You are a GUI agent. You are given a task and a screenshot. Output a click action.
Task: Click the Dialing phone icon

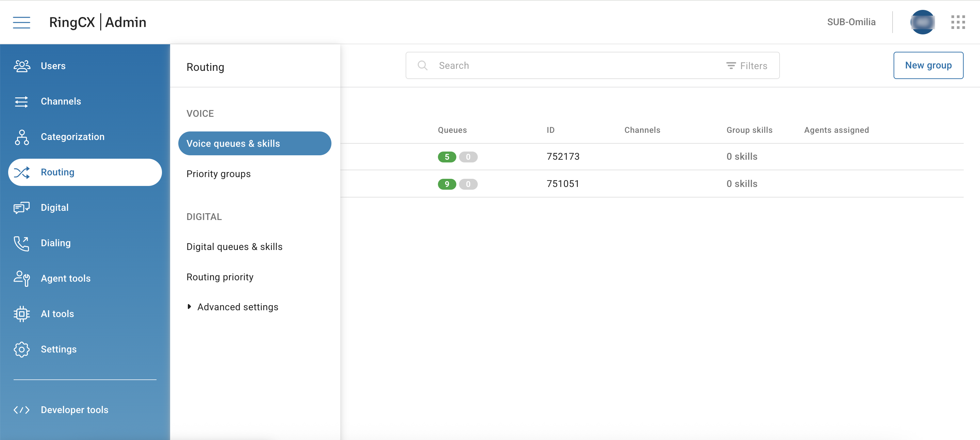(x=22, y=243)
